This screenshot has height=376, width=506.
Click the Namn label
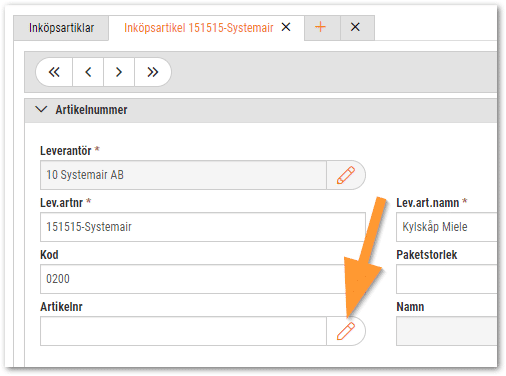point(410,307)
